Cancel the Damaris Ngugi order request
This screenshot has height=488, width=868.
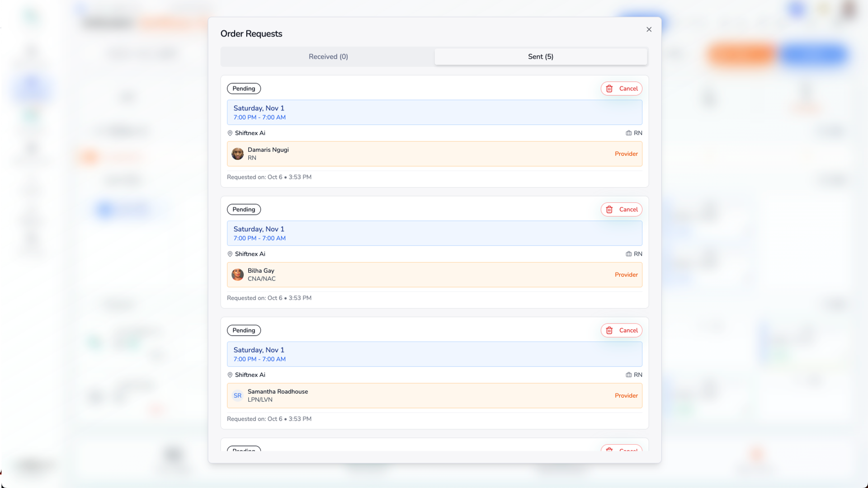(x=621, y=89)
